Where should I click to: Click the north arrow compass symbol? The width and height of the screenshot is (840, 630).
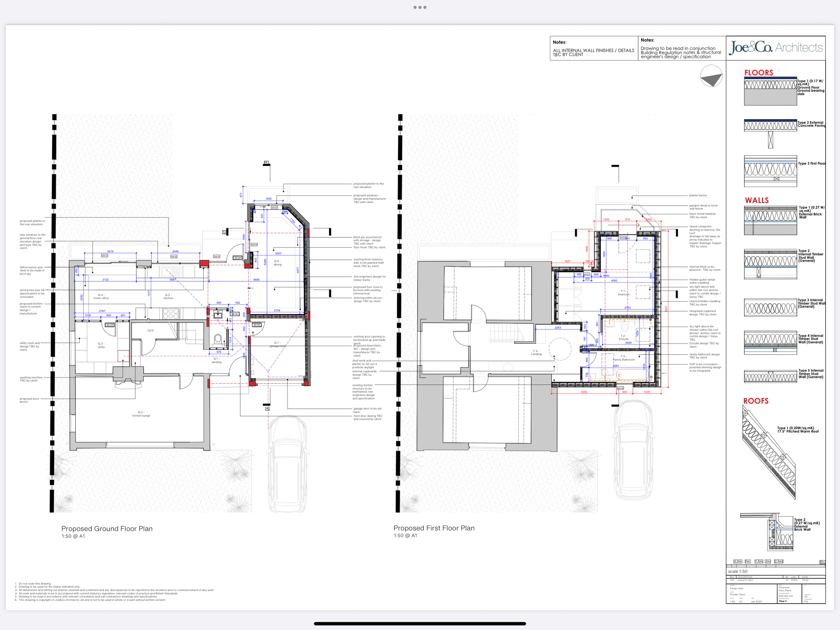[x=711, y=76]
